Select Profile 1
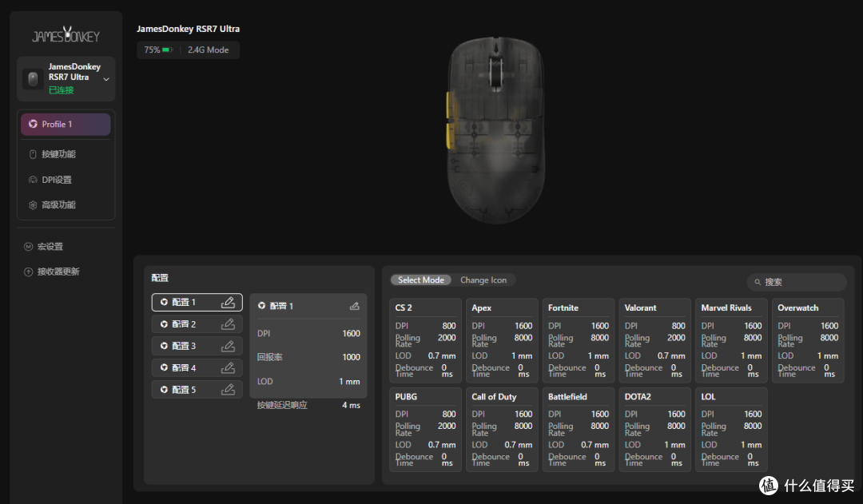 66,125
